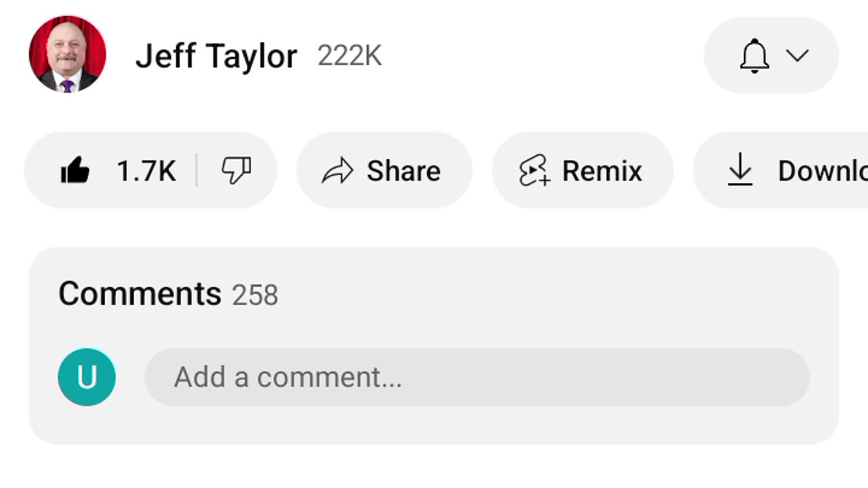Screen dimensions: 868x488
Task: Open Jeff Taylor's channel avatar
Action: [67, 54]
